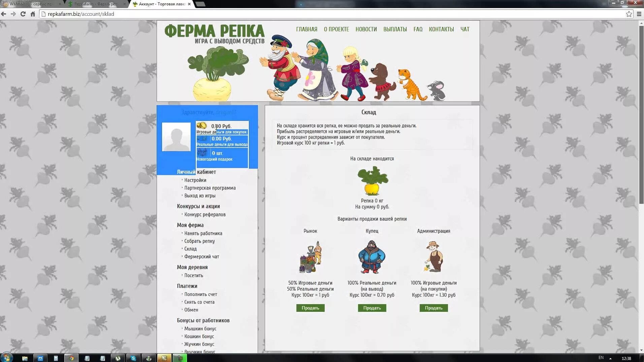Image resolution: width=644 pixels, height=362 pixels.
Task: Open the Chrome hamburger menu
Action: click(639, 14)
